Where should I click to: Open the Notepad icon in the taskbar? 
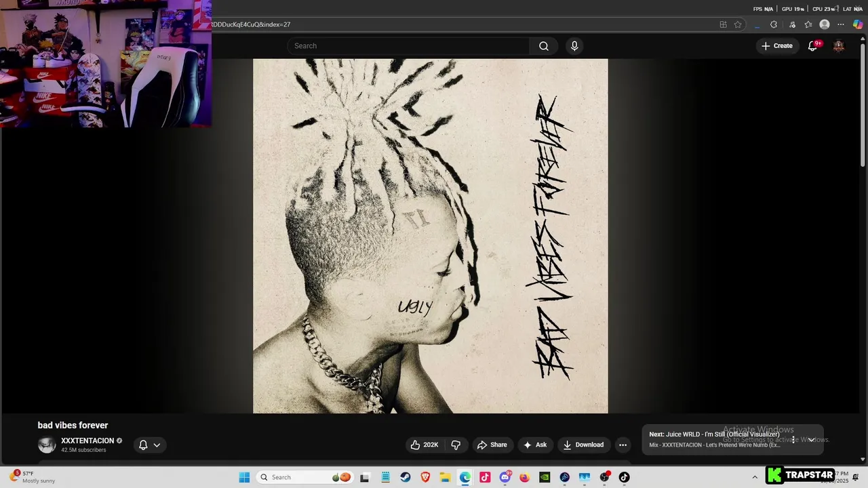pyautogui.click(x=385, y=477)
